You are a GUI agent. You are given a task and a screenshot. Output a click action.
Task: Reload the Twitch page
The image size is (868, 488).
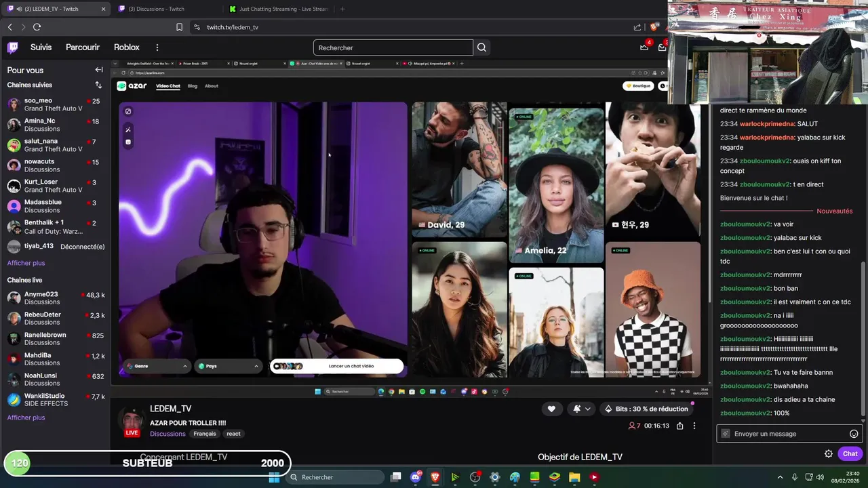(x=37, y=27)
